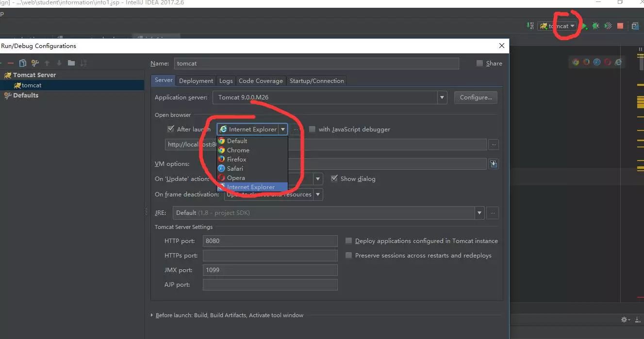Stop the running process red square
This screenshot has height=339, width=644.
tap(620, 26)
